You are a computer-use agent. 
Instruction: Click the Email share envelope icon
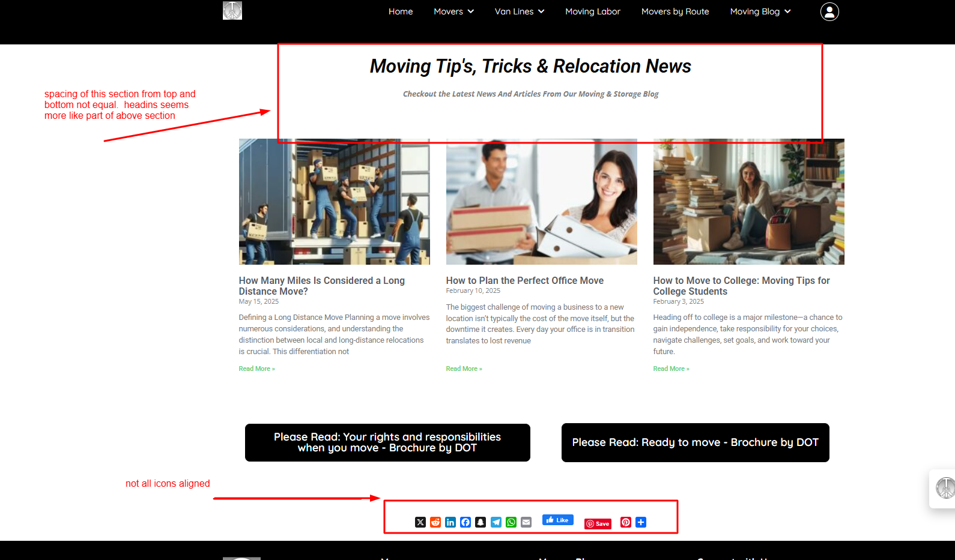tap(526, 522)
